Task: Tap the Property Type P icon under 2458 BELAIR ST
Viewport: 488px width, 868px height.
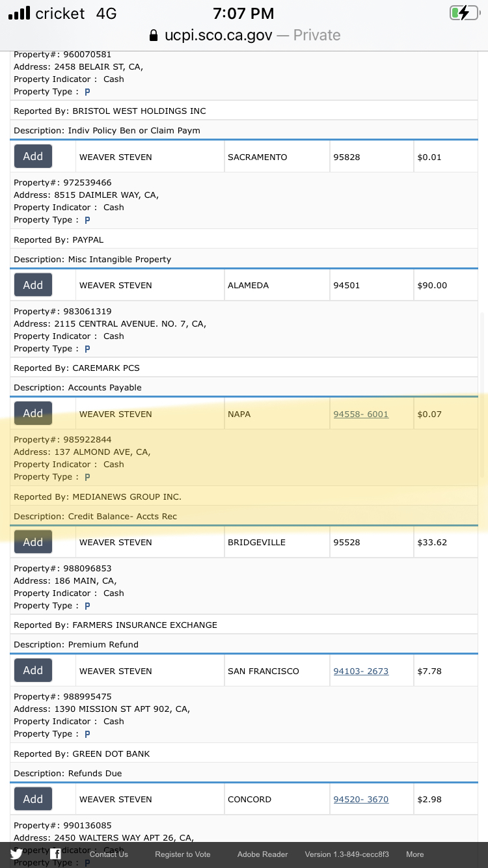Action: (87, 92)
